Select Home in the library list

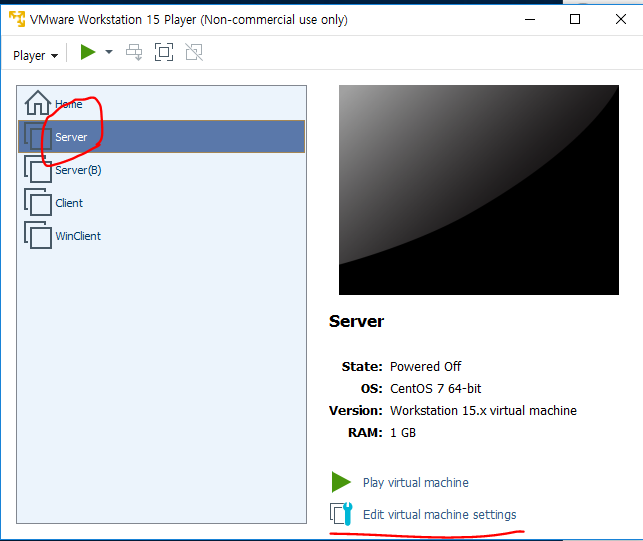click(x=162, y=104)
